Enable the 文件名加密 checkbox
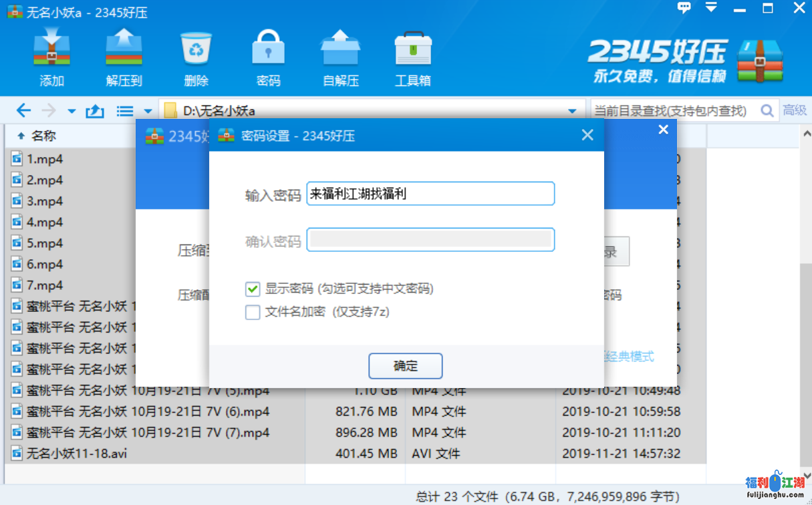This screenshot has height=505, width=812. (x=253, y=312)
